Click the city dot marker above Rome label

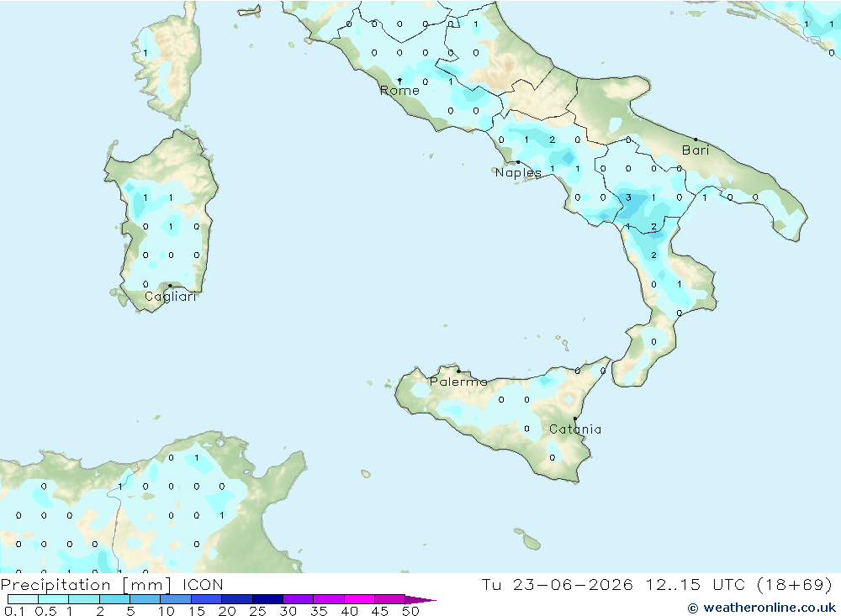[399, 81]
